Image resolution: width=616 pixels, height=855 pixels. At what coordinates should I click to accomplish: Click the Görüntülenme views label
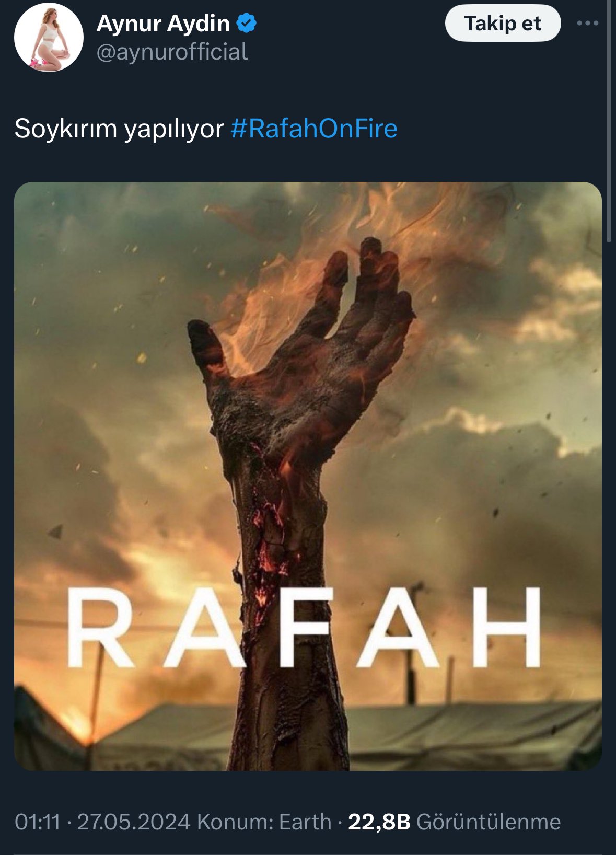(489, 822)
